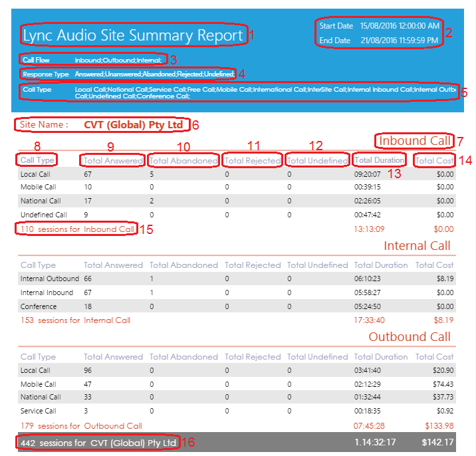Click cost $8.19 in Internal Outbound row
476x456 pixels.
pos(445,279)
